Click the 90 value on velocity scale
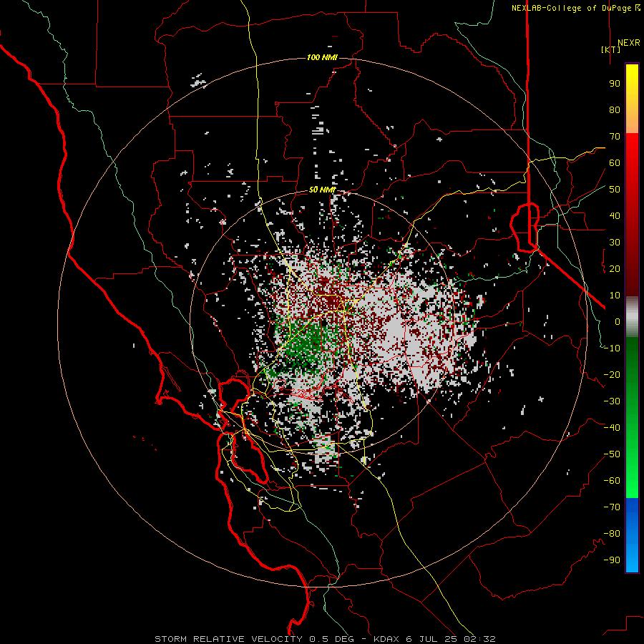The image size is (644, 644). (615, 84)
